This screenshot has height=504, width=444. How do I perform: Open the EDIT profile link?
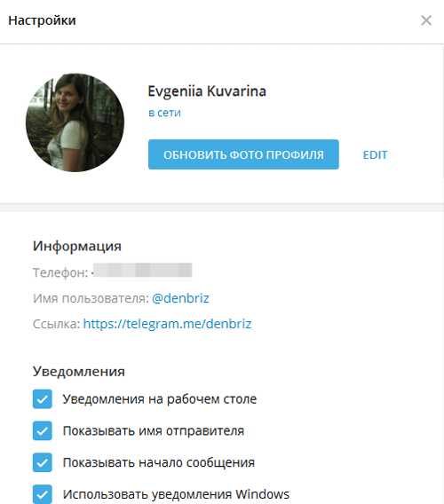point(375,155)
